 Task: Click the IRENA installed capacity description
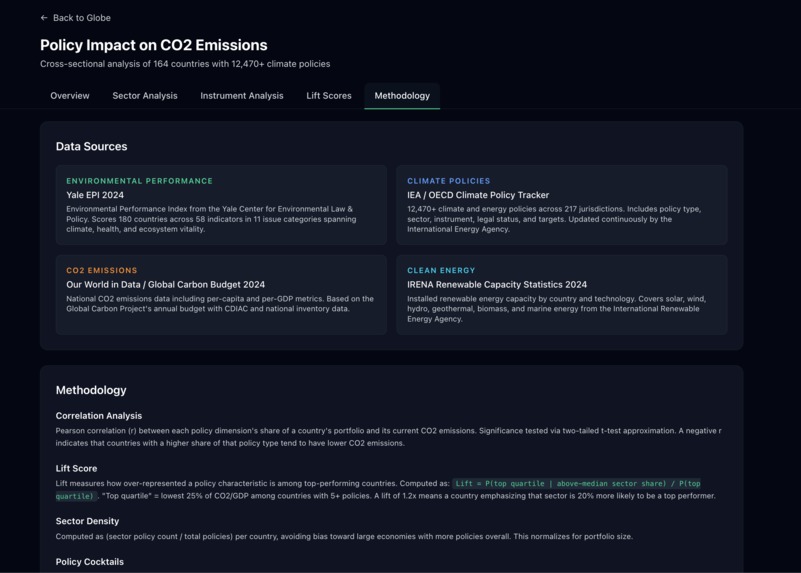557,309
